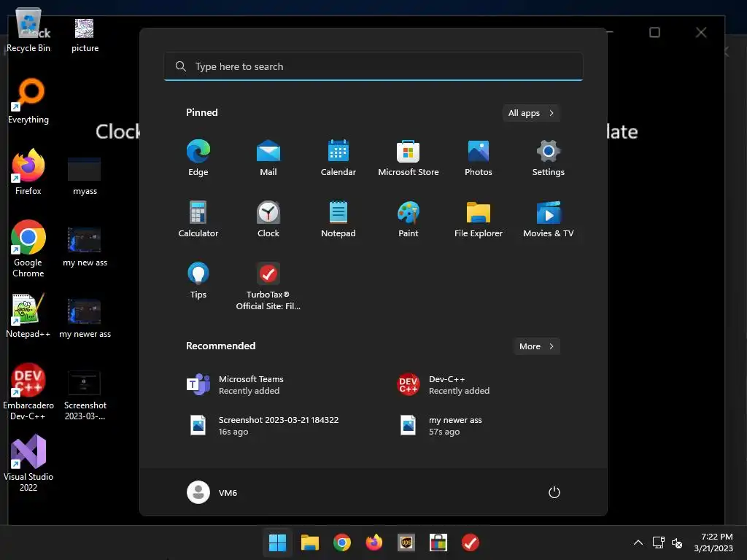Open the clock showing 7:22 PM
The width and height of the screenshot is (747, 560).
(713, 542)
